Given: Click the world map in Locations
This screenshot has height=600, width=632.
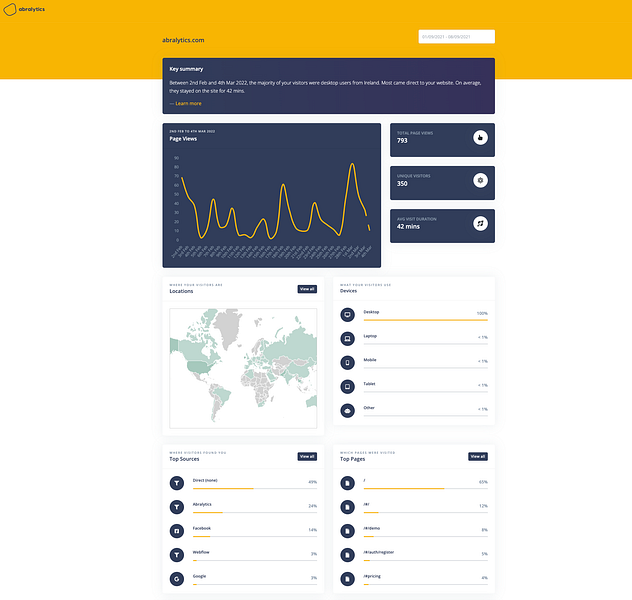Looking at the screenshot, I should 243,368.
